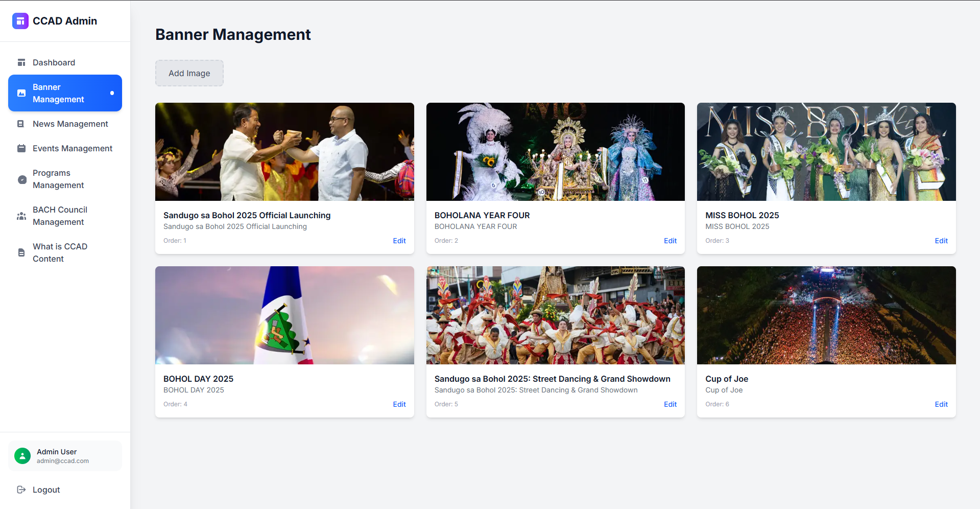Click the Logout arrow icon
Screen dimensions: 980x509
click(21, 490)
